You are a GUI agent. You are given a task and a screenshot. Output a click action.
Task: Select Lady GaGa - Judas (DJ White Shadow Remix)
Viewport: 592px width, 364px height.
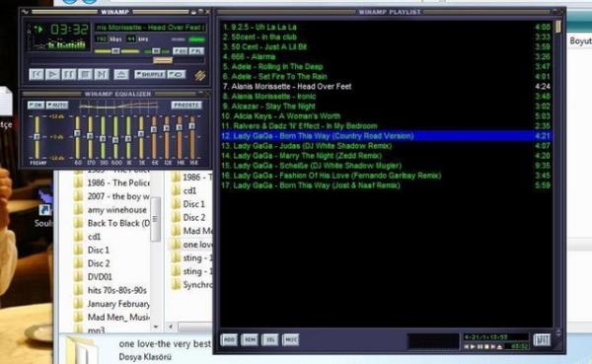(386, 146)
